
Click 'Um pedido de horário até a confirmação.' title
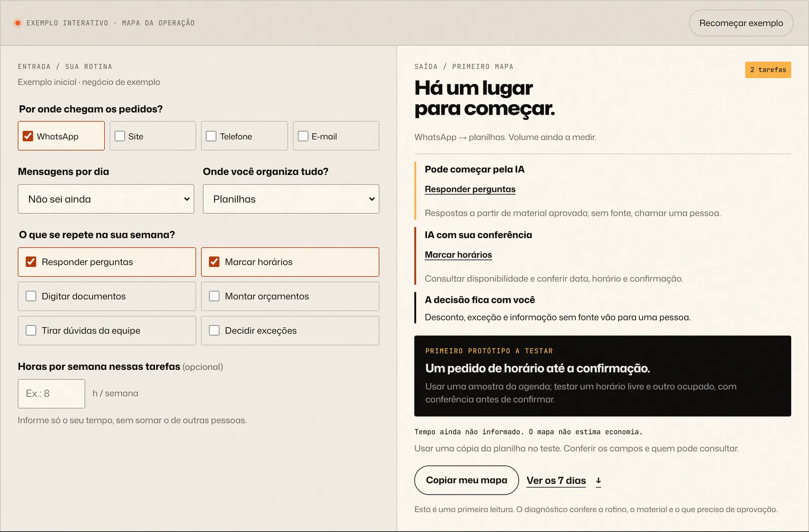click(x=537, y=368)
